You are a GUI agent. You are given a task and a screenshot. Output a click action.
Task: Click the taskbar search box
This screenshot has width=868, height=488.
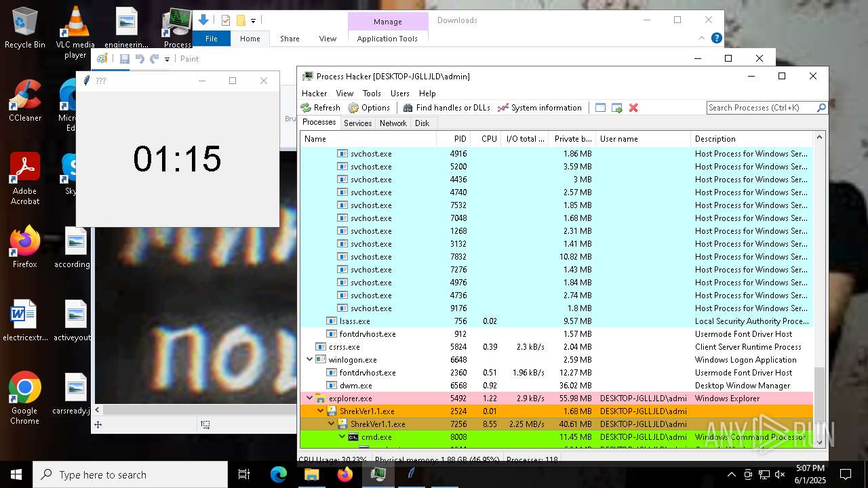(x=130, y=474)
